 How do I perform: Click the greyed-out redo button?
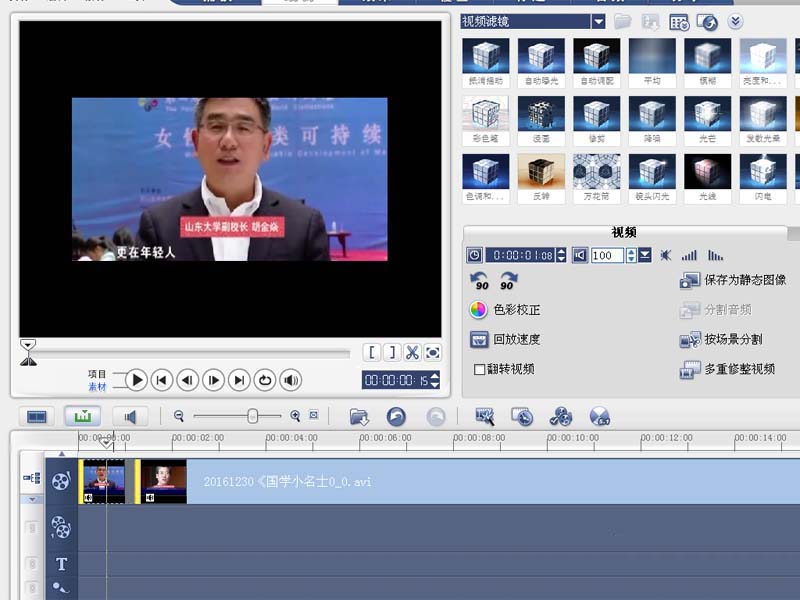click(x=435, y=417)
